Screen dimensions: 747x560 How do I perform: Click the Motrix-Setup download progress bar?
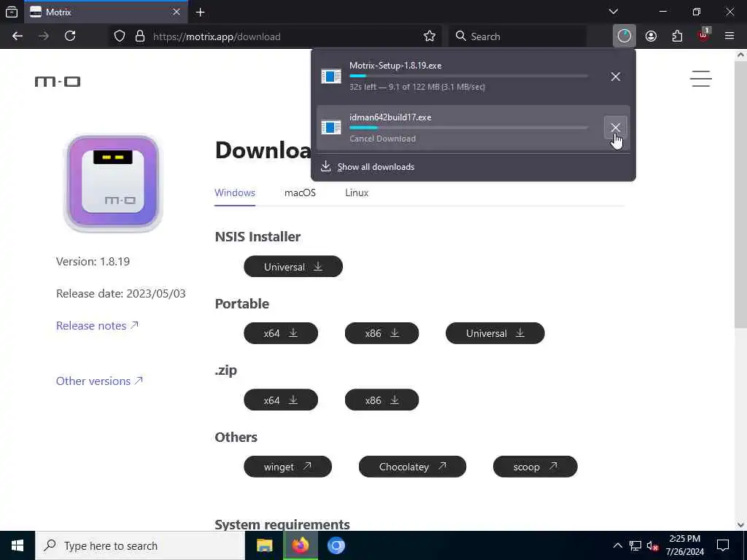point(468,76)
